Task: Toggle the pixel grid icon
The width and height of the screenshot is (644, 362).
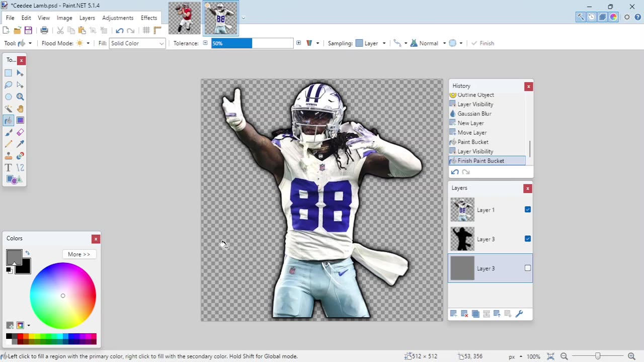Action: (x=146, y=30)
